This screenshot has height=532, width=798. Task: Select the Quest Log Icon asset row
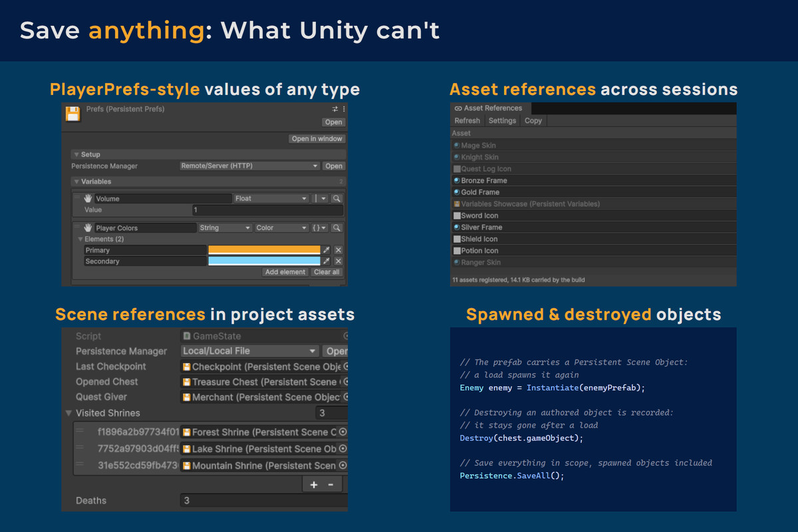click(x=594, y=169)
